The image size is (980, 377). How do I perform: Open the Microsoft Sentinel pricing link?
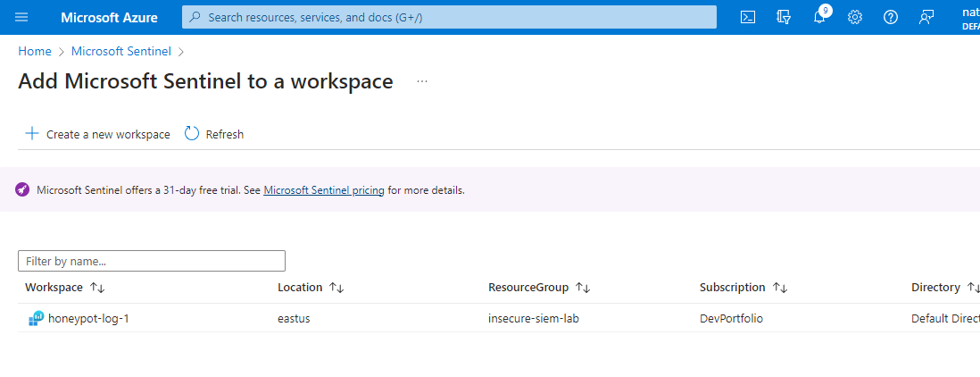coord(324,190)
